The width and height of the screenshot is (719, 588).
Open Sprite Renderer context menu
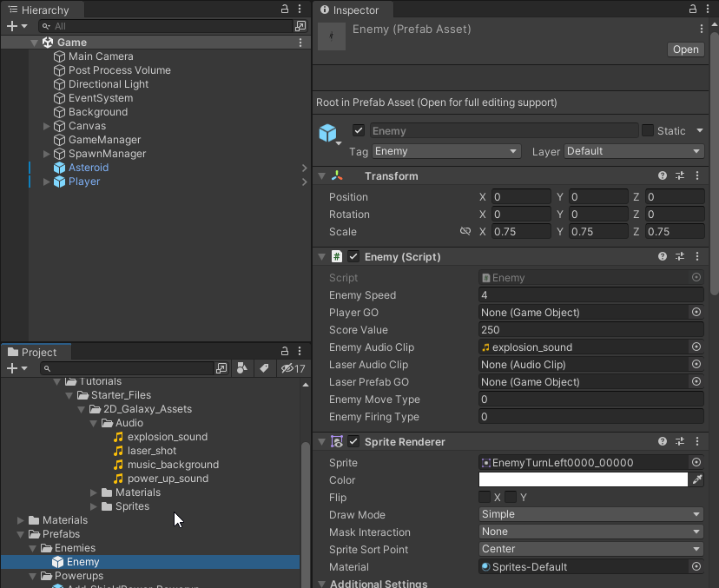[697, 441]
